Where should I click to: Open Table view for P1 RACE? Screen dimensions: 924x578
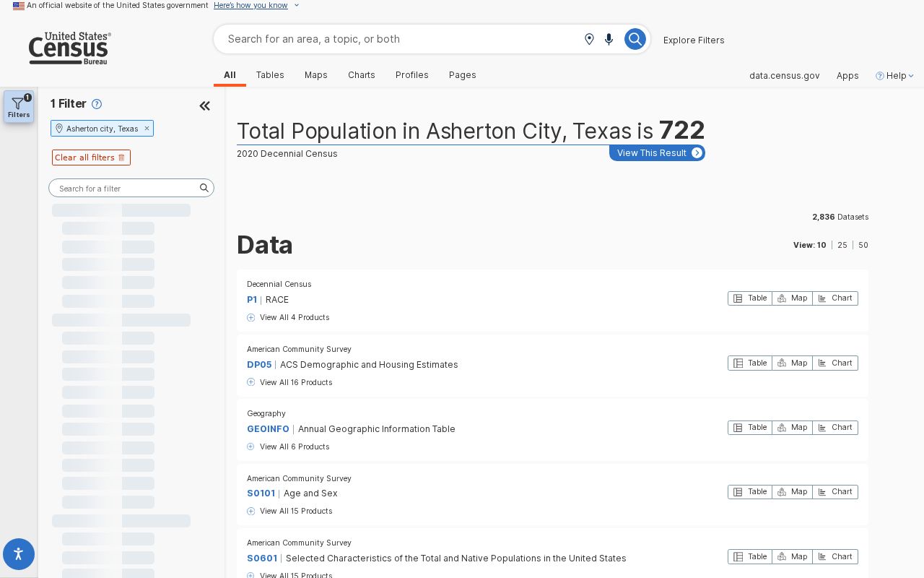(750, 298)
